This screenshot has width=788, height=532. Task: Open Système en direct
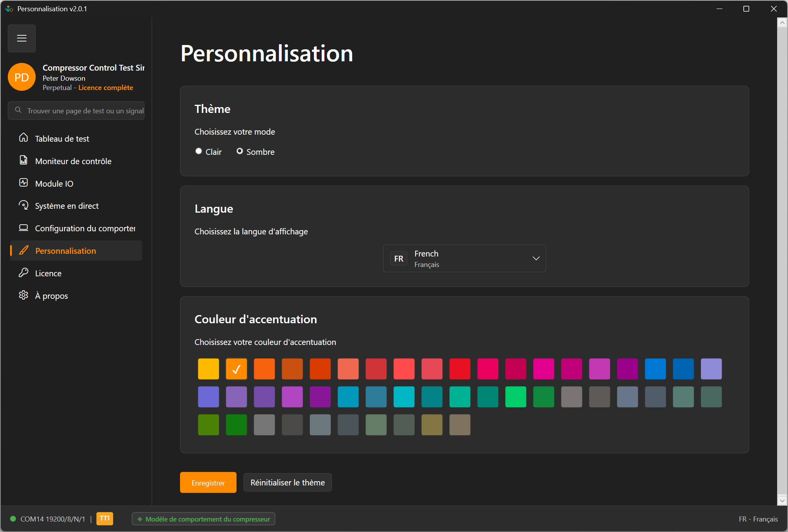pos(76,206)
